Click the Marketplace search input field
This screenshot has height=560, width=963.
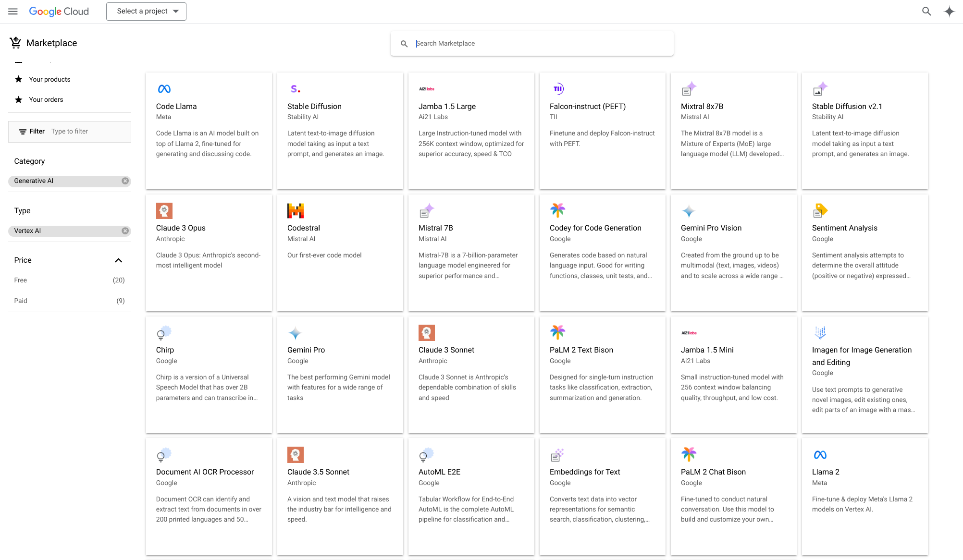(x=533, y=43)
